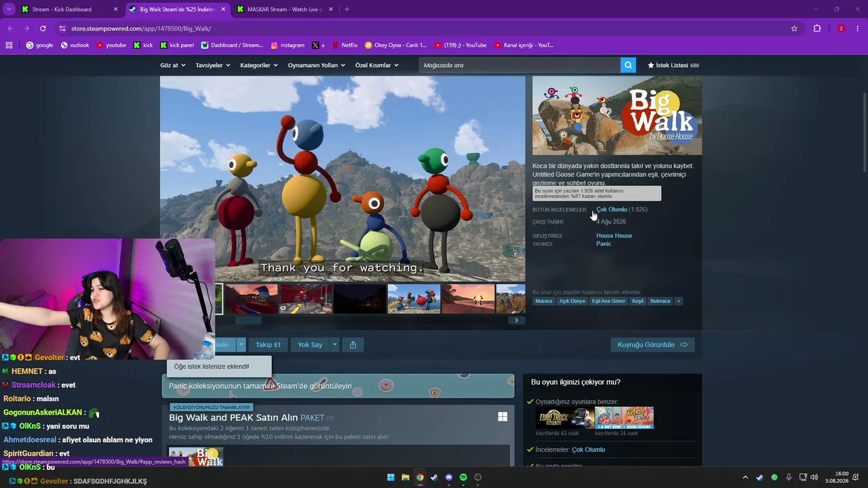Screen dimensions: 868x488
Task: Open the Yok Say dropdown arrow
Action: click(x=334, y=345)
